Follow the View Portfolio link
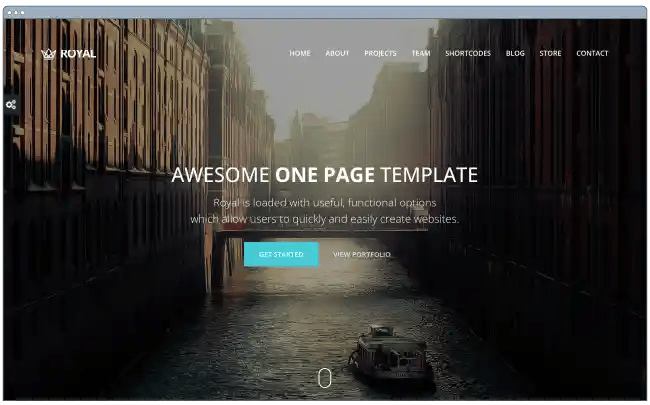Screen dimensions: 650x405 pyautogui.click(x=362, y=255)
